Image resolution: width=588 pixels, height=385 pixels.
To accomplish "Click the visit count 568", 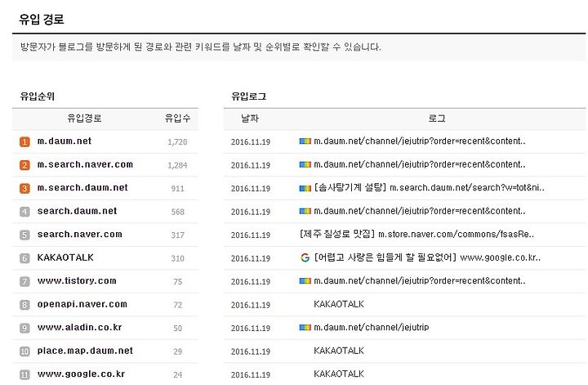I will (177, 212).
